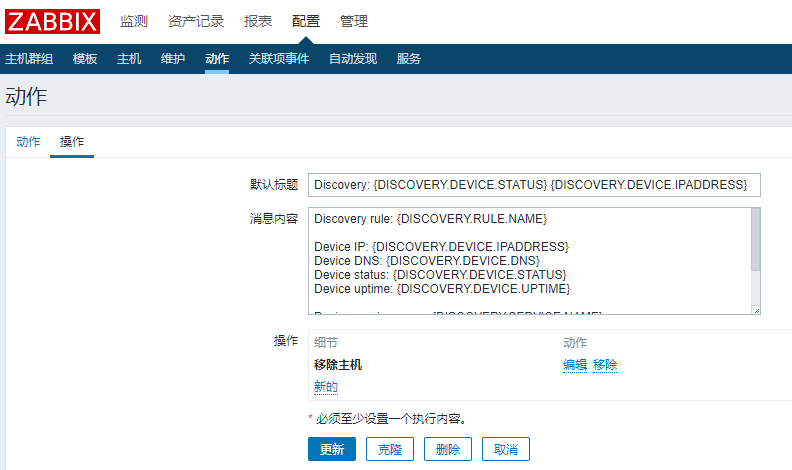Click the 删除 button
This screenshot has width=792, height=470.
pos(448,449)
